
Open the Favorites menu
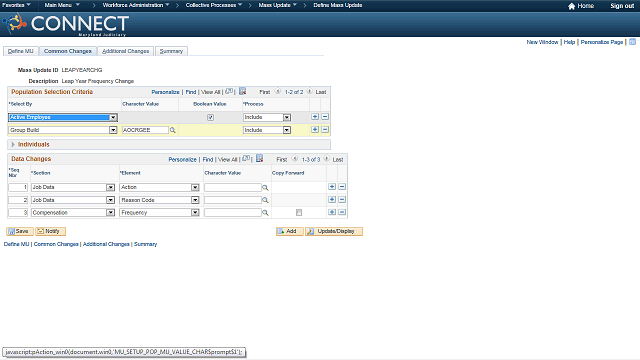click(x=16, y=5)
